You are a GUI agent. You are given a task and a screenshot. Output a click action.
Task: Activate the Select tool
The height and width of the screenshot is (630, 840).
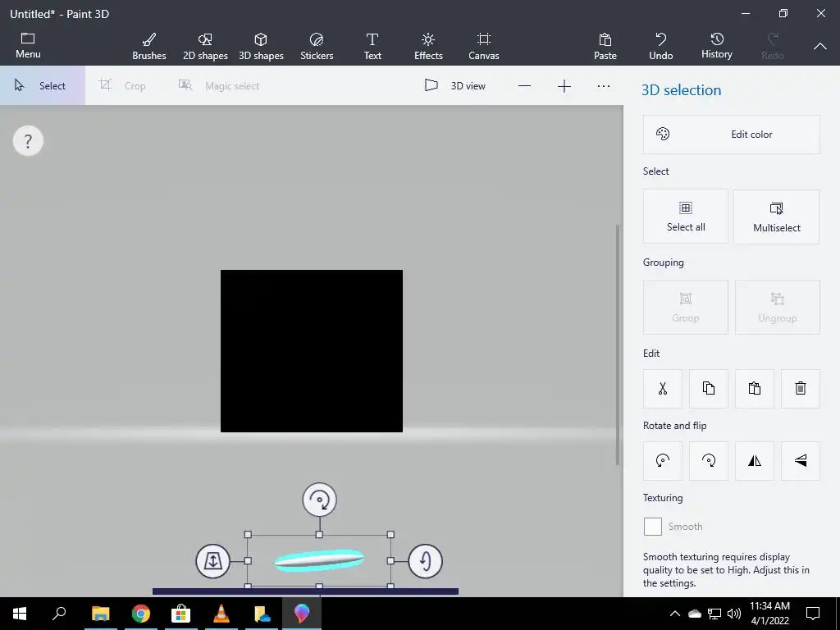(x=43, y=85)
